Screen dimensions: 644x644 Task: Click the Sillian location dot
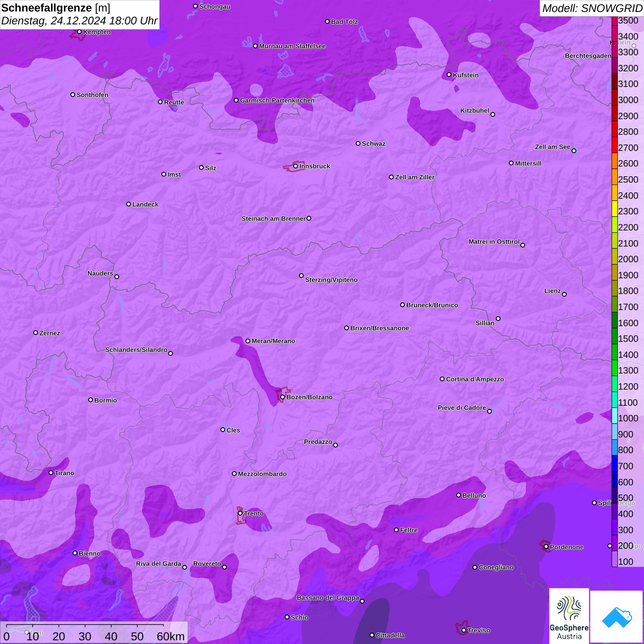(x=498, y=318)
